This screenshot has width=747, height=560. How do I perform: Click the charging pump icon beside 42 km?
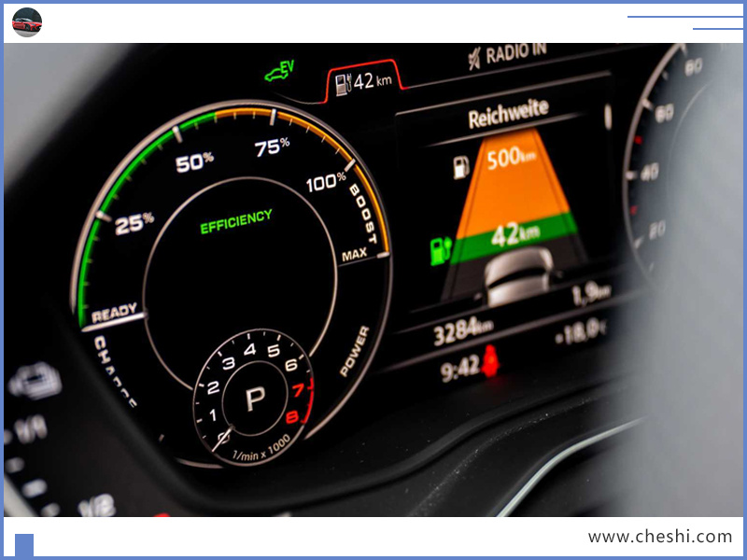click(x=343, y=84)
